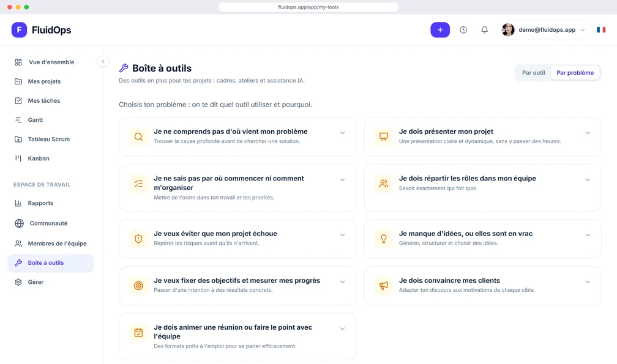
Task: Expand "Je dois répartir les rôles" card
Action: pos(588,180)
